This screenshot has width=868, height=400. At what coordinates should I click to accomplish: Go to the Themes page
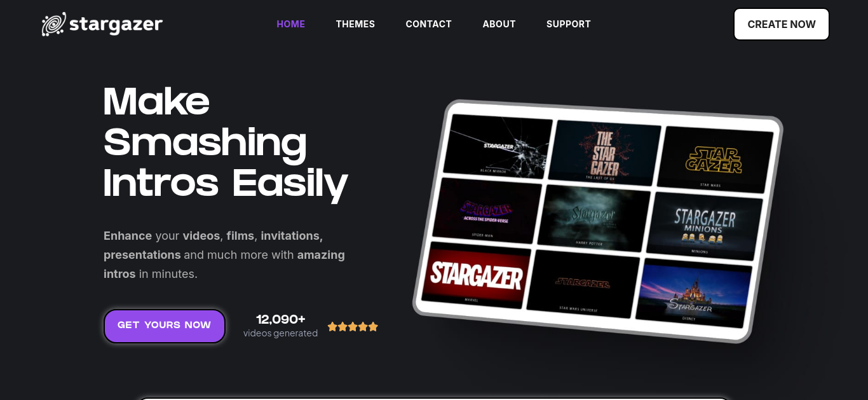tap(355, 24)
